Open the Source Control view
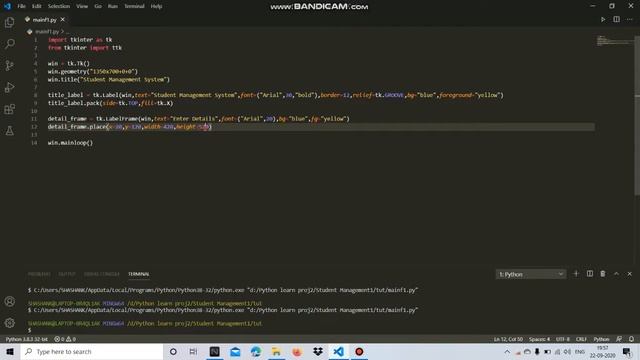The width and height of the screenshot is (640, 360). click(x=9, y=65)
